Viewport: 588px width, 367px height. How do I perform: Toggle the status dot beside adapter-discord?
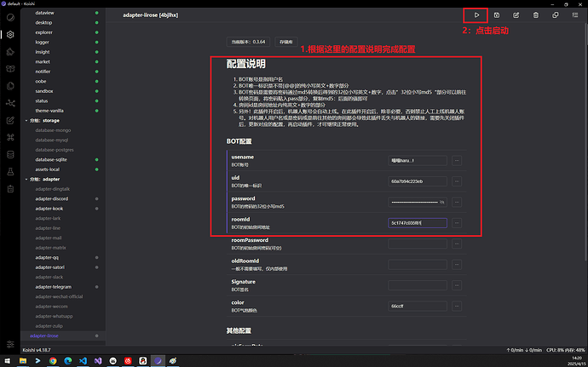tap(97, 198)
